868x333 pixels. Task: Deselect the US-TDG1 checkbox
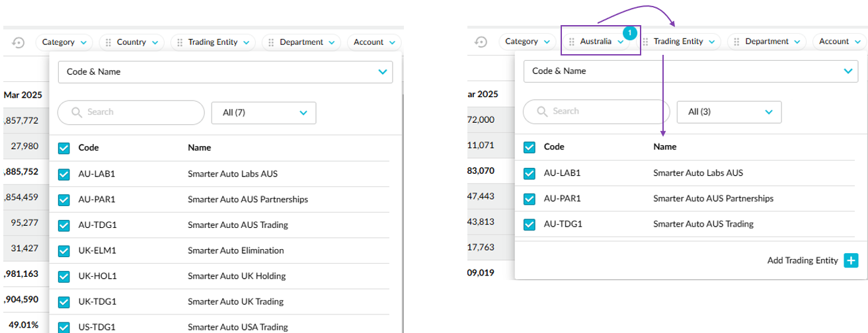tap(64, 326)
